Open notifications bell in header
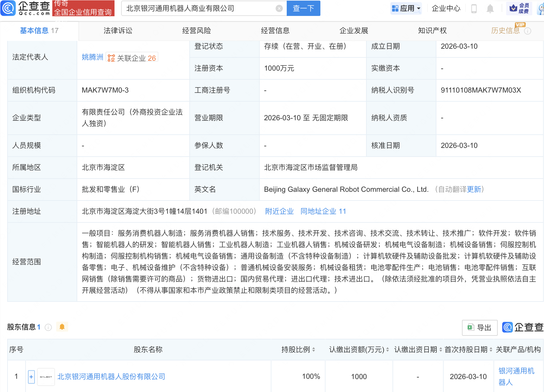544x392 pixels. (490, 8)
